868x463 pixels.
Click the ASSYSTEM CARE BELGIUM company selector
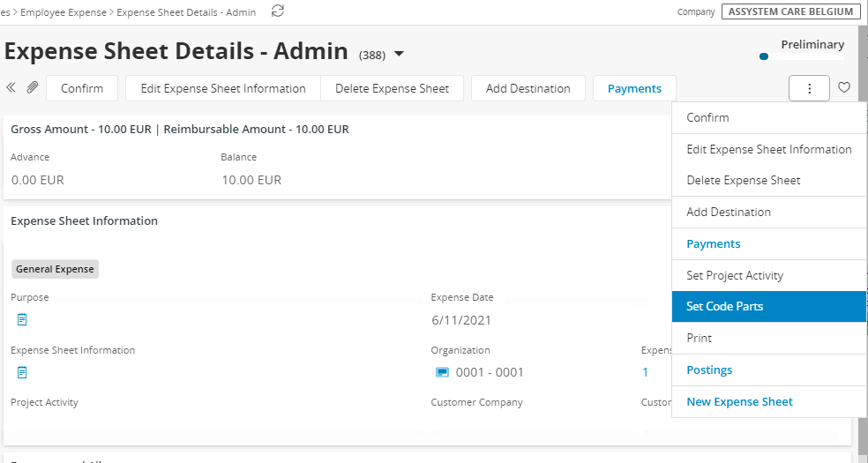(x=790, y=11)
